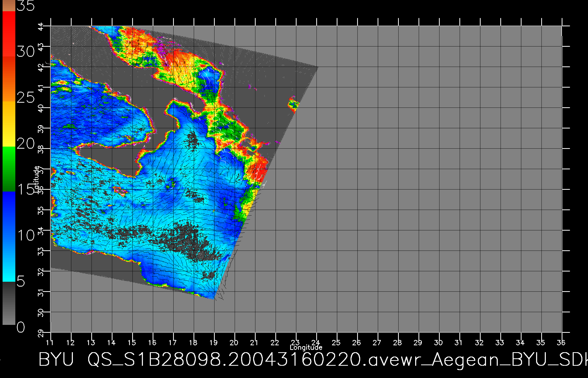Click longitude axis tick label 26
The image size is (588, 378).
pos(357,342)
